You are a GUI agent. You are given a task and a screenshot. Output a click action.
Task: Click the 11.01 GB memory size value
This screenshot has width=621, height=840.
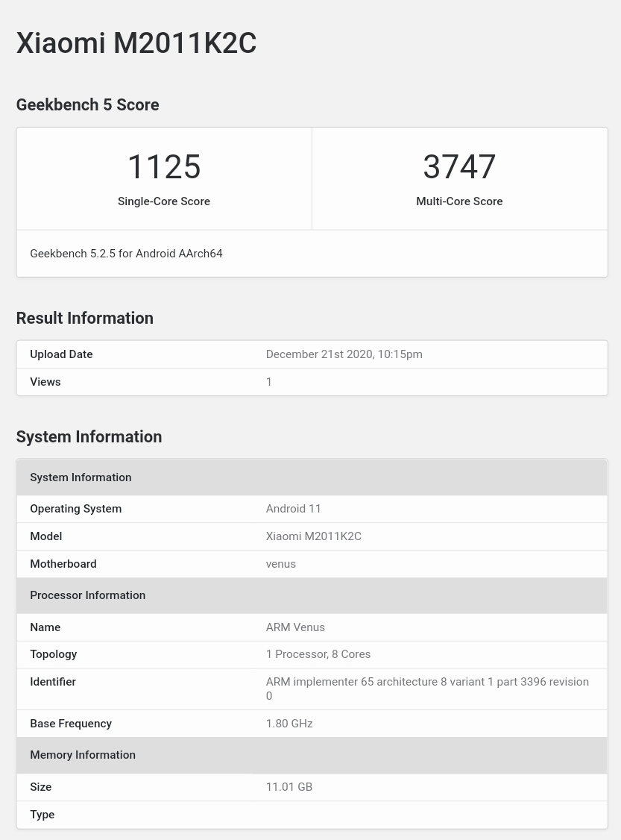pos(289,787)
